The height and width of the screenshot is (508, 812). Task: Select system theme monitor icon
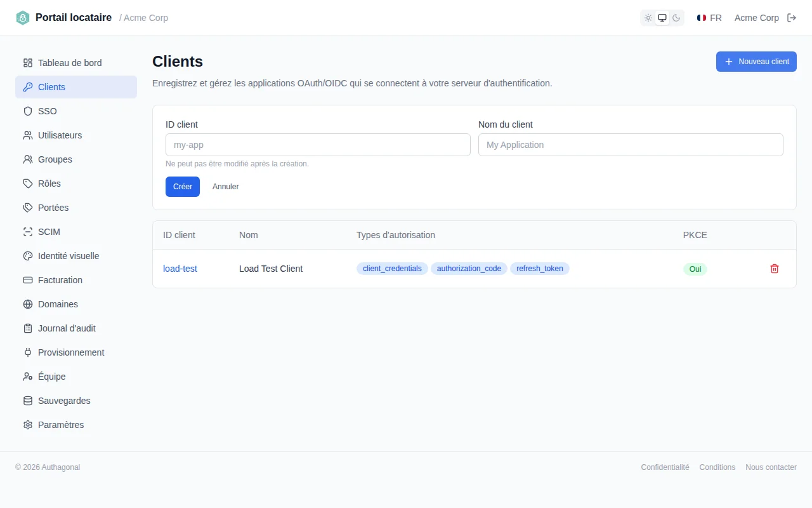[662, 18]
